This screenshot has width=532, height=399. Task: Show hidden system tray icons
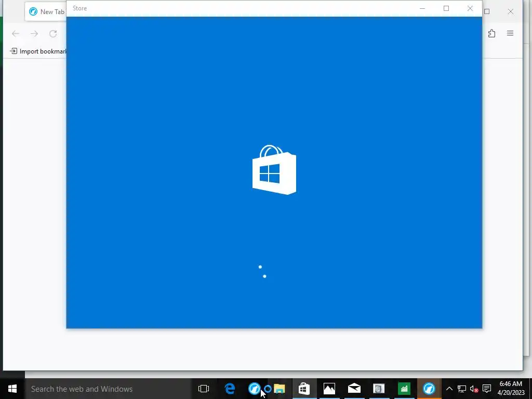tap(449, 389)
